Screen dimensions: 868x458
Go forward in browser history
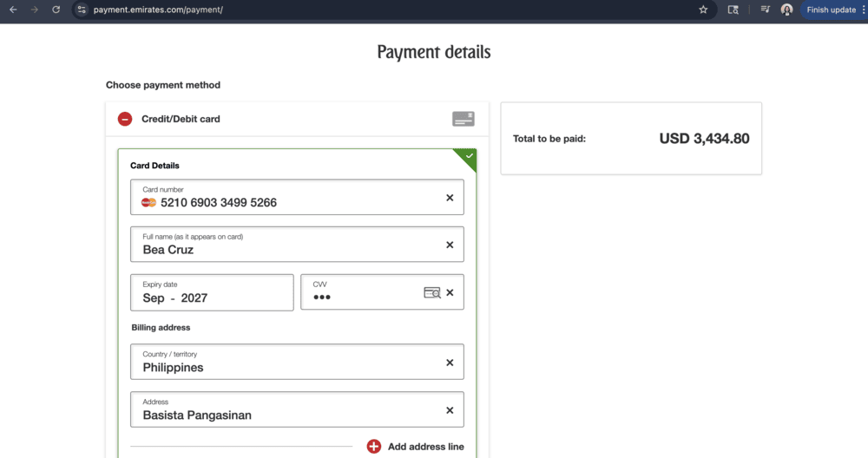pos(35,10)
